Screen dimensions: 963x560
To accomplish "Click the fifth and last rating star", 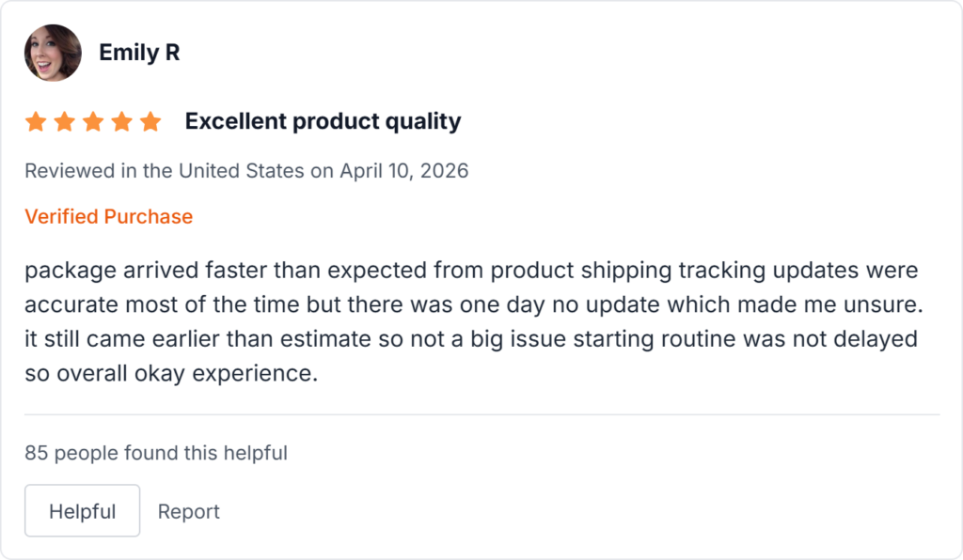I will pos(150,122).
